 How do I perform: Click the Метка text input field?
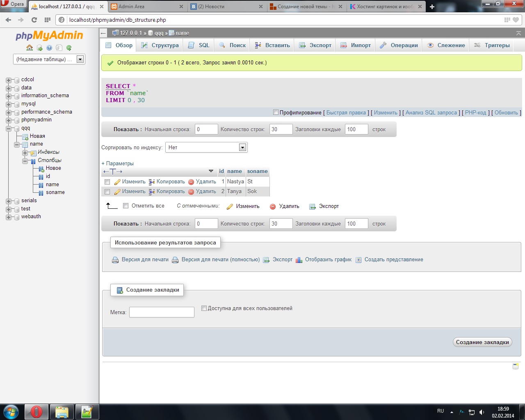coord(162,312)
